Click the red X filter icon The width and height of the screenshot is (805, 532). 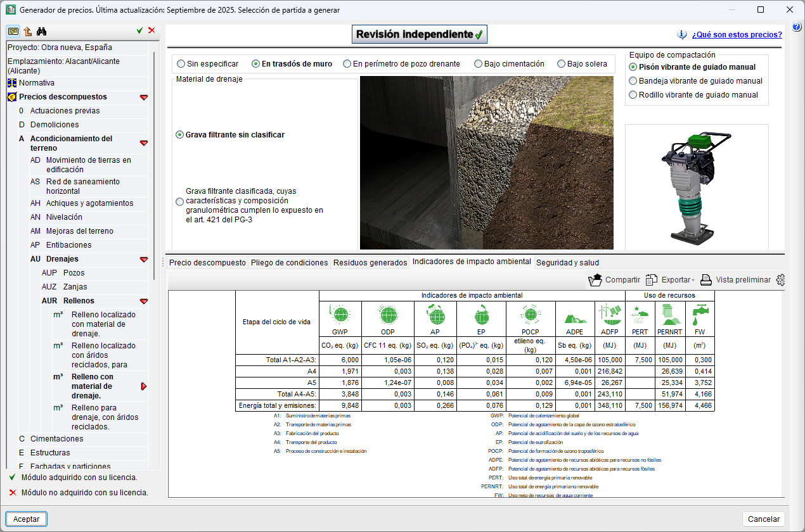point(151,30)
